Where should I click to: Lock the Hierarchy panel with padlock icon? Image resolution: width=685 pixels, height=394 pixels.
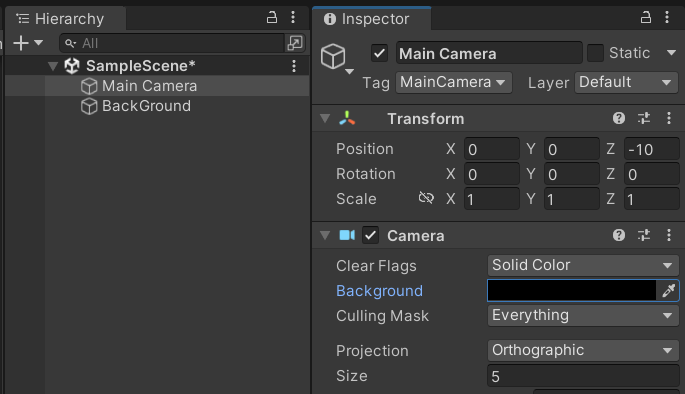click(272, 17)
